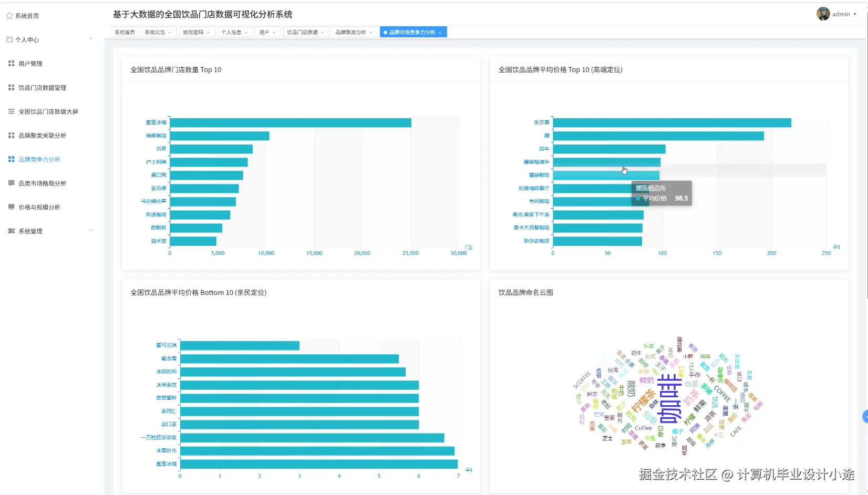Click the 冰淳茶饮 bar in bottom price chart

(299, 385)
